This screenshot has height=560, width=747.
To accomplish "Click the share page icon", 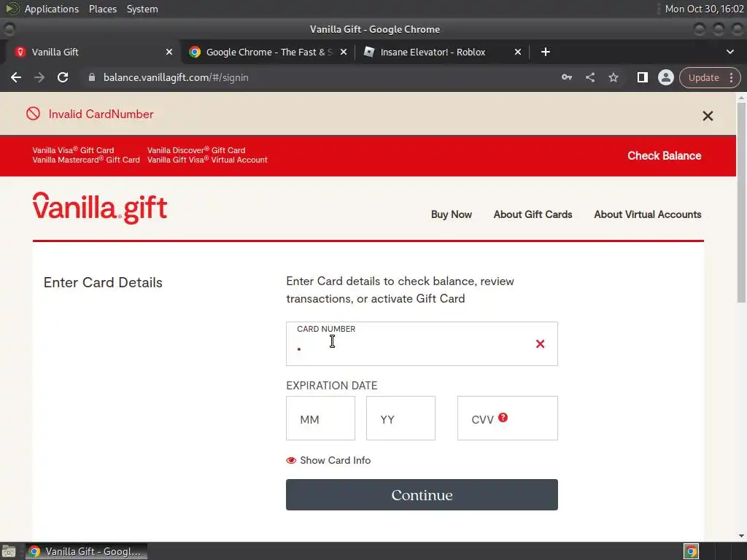I will 590,77.
